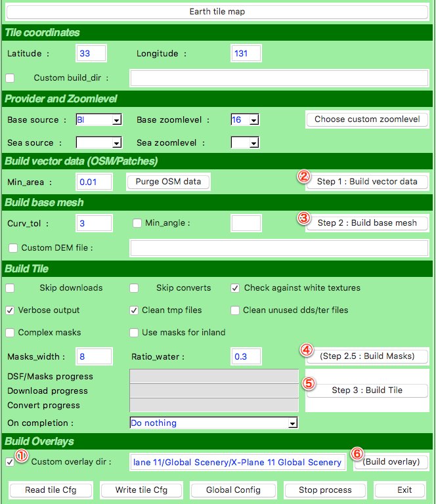Open the On completion dropdown
The image size is (436, 504).
[x=213, y=423]
